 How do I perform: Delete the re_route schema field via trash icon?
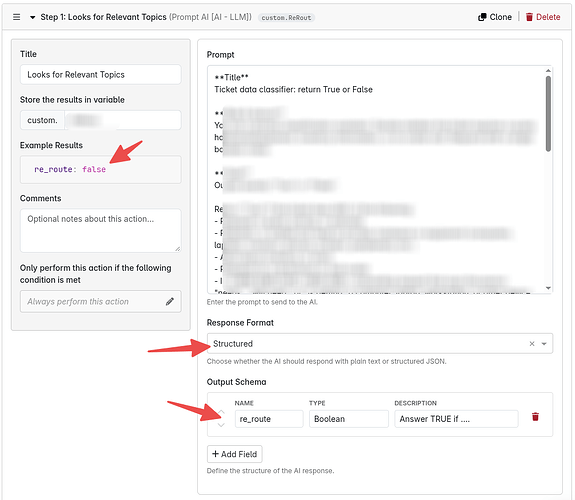(535, 417)
